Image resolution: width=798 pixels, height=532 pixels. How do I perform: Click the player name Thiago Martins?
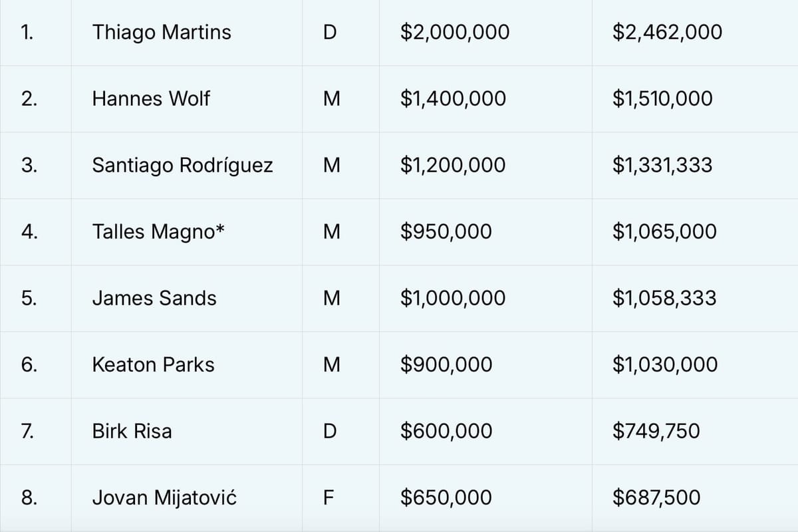(x=162, y=32)
